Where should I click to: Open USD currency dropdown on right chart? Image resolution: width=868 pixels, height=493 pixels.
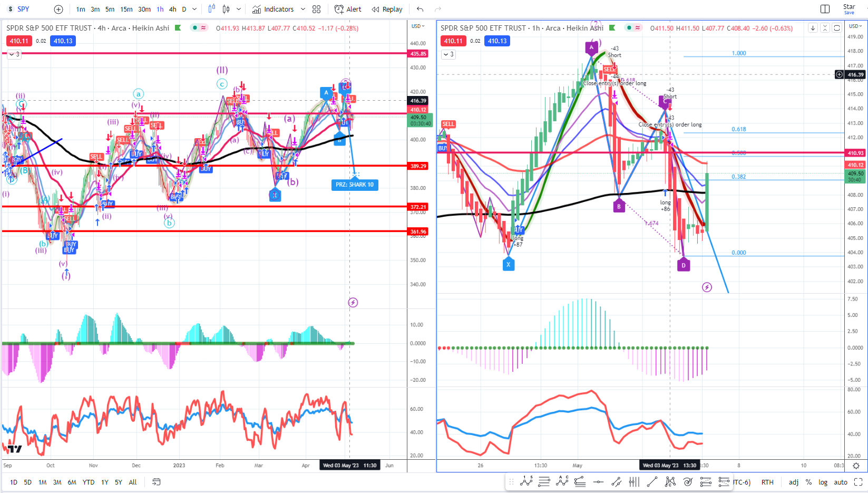tap(855, 26)
